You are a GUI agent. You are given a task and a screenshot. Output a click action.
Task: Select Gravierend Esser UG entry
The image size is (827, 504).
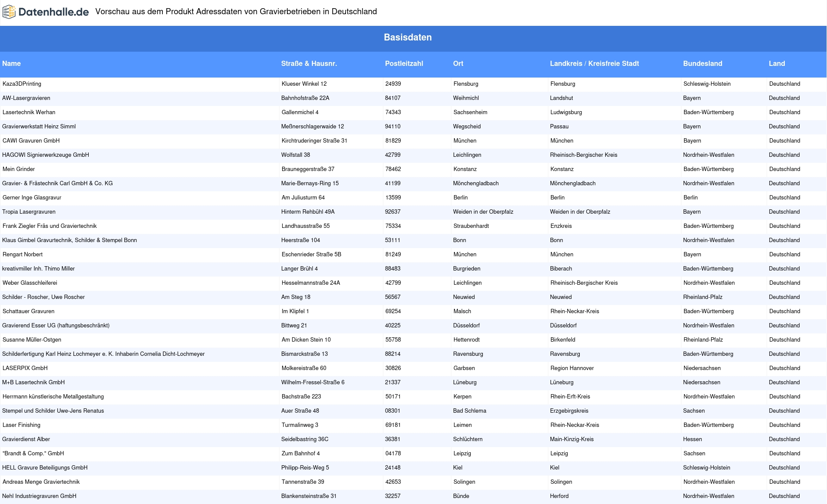pyautogui.click(x=56, y=326)
